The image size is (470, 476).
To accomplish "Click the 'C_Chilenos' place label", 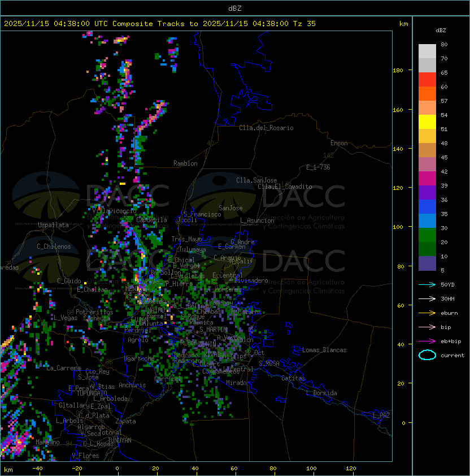I will pyautogui.click(x=54, y=246).
